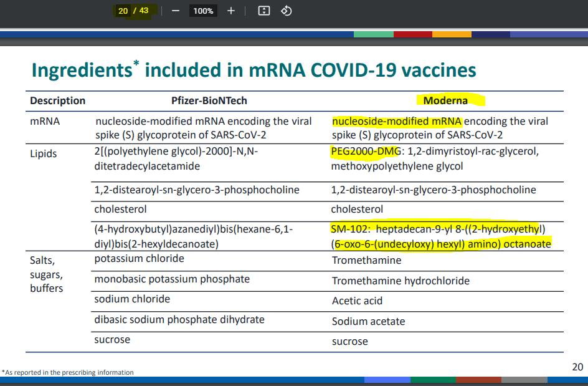Click 'Tromethamine hydrochloride' cell
The image size is (588, 386).
(401, 281)
